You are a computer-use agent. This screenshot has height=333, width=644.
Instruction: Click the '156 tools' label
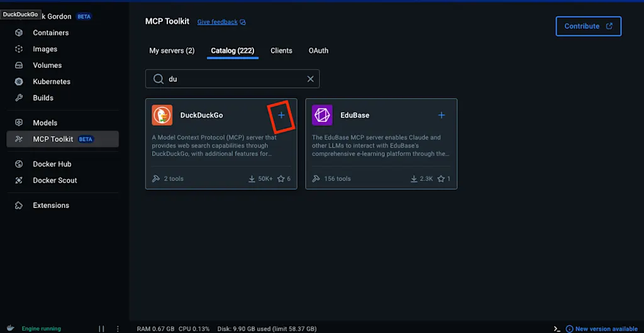337,179
